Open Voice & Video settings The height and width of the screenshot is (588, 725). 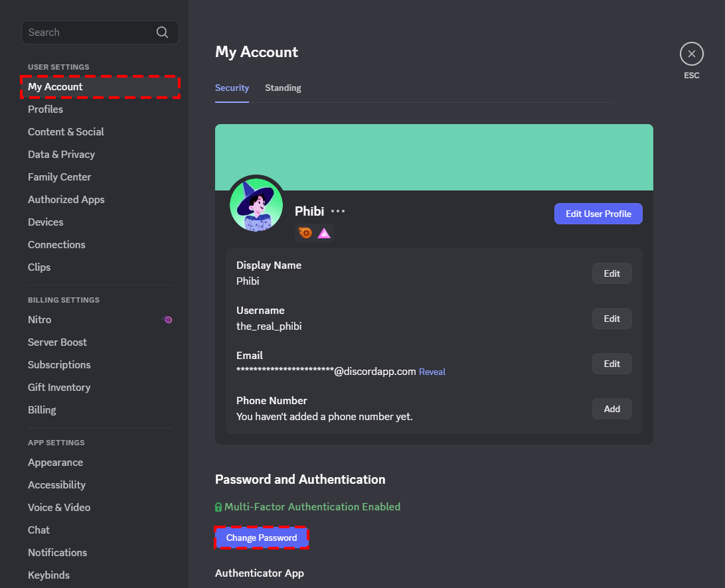[x=59, y=507]
